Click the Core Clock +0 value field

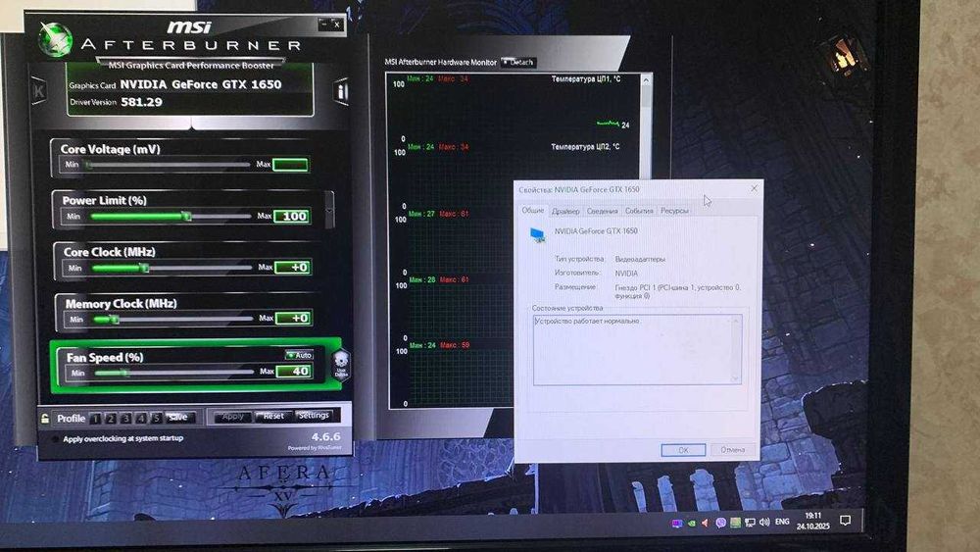[x=293, y=267]
